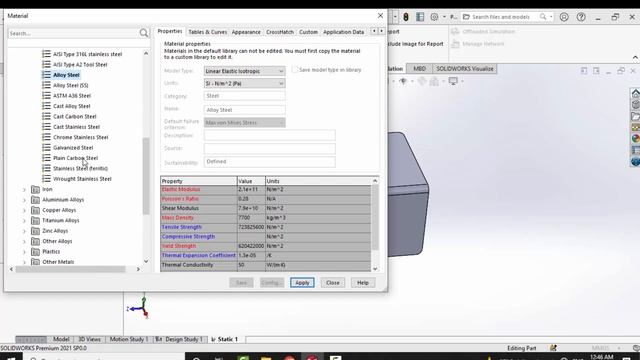Expand the Zinc Alloys folder
The image size is (640, 360).
pos(24,231)
